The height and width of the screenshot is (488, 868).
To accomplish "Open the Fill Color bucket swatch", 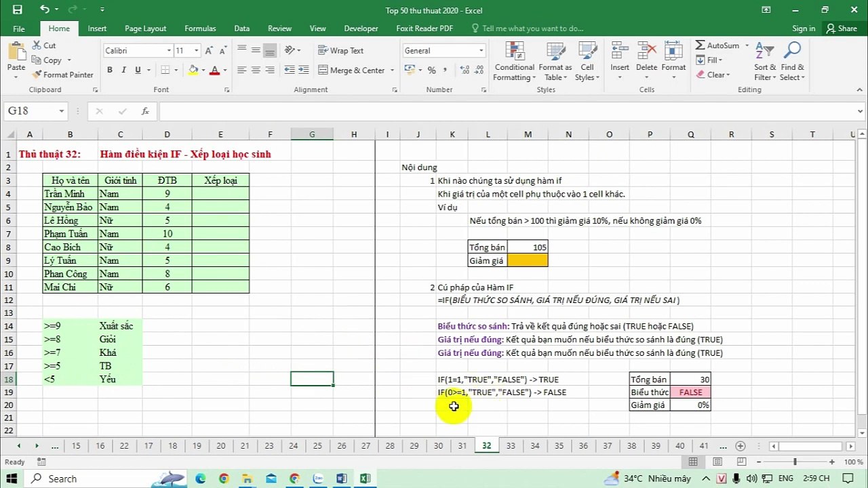I will tap(193, 70).
